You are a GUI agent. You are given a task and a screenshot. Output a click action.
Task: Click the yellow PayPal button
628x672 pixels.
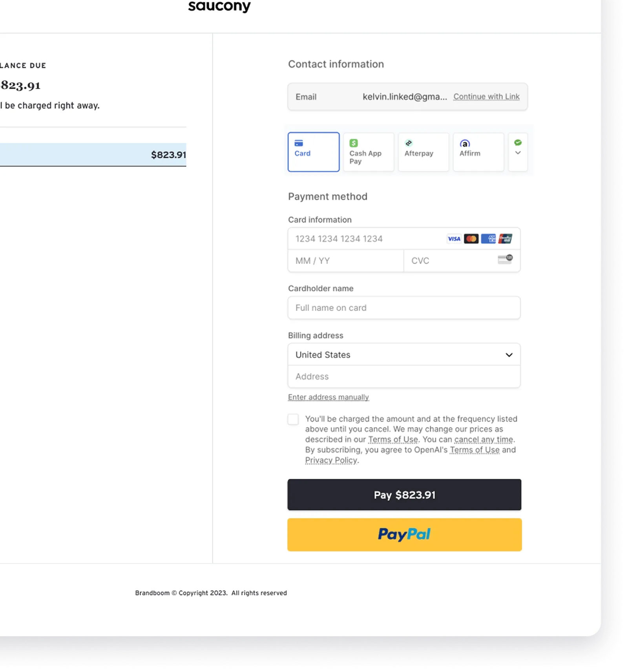[405, 535]
